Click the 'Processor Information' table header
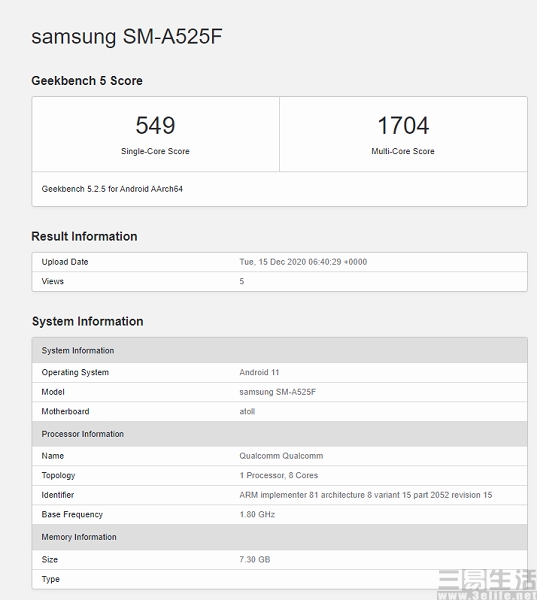 pyautogui.click(x=279, y=434)
